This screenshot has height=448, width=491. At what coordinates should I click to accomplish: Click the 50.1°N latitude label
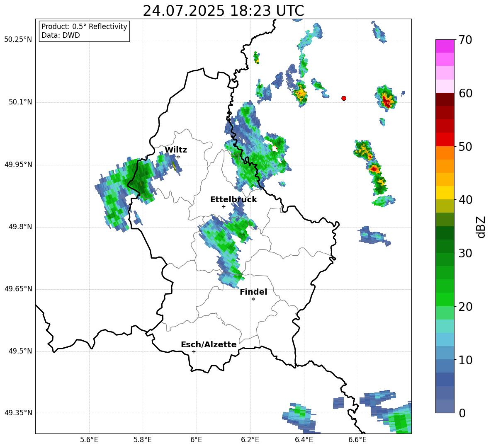click(20, 102)
